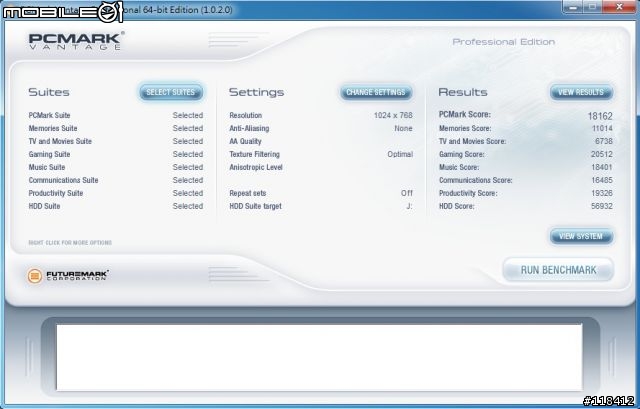Click the Gaming Score value 20512
The height and width of the screenshot is (409, 640).
pyautogui.click(x=602, y=154)
